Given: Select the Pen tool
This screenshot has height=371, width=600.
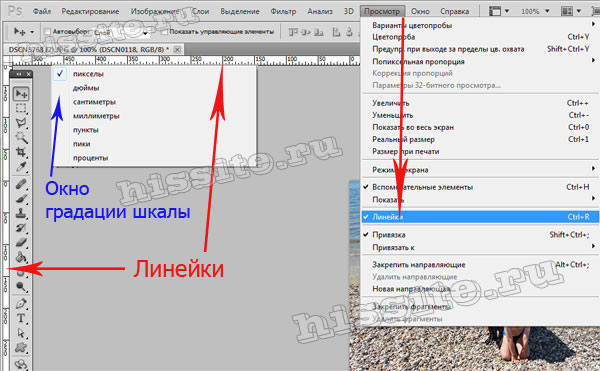Looking at the screenshot, I should click(x=21, y=304).
